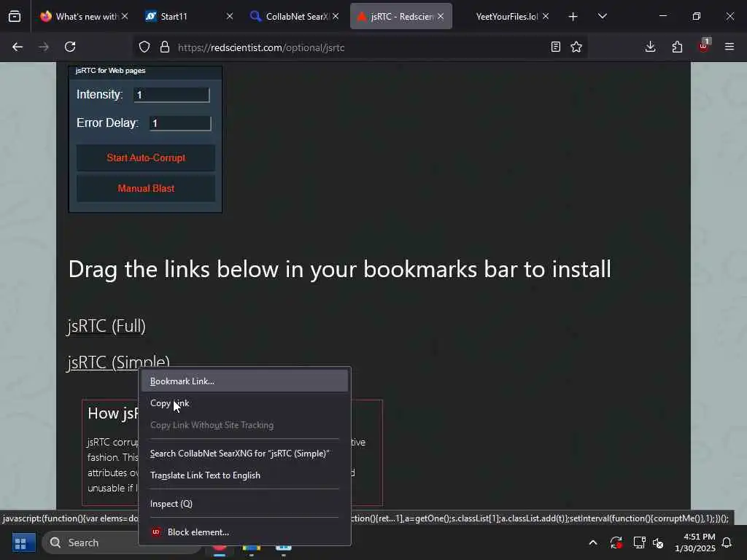Click the taskbar Search box
747x560 pixels.
coord(90,542)
